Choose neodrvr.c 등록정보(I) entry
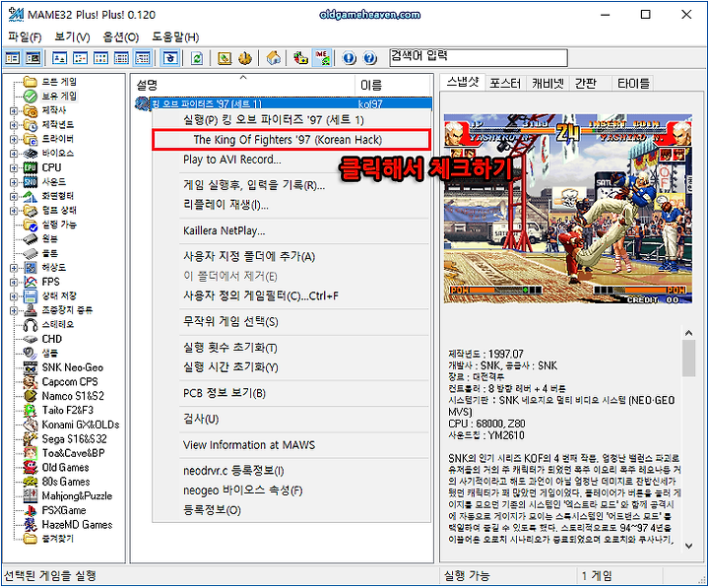The width and height of the screenshot is (709, 588). tap(291, 471)
